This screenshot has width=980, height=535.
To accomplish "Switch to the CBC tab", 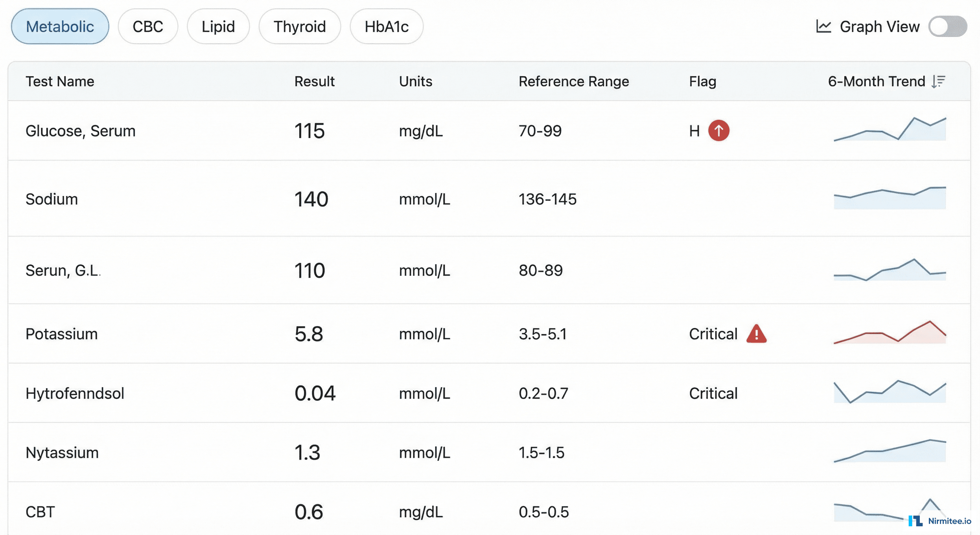I will (x=148, y=26).
